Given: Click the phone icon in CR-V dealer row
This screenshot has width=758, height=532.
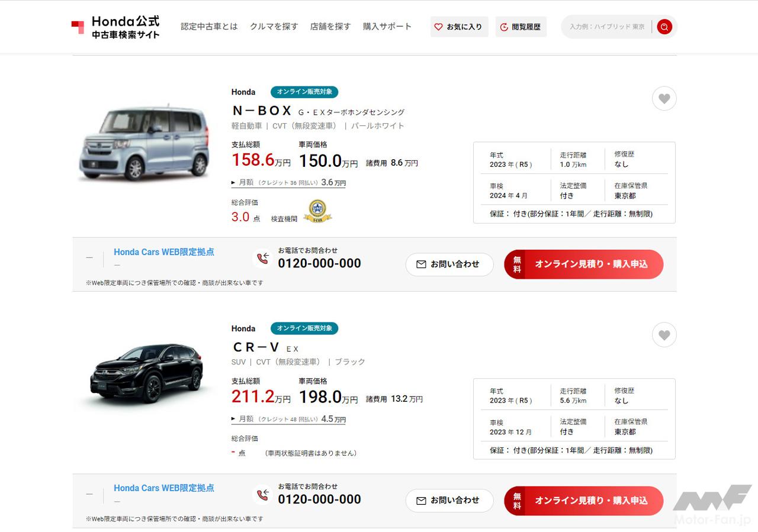Looking at the screenshot, I should click(x=262, y=495).
